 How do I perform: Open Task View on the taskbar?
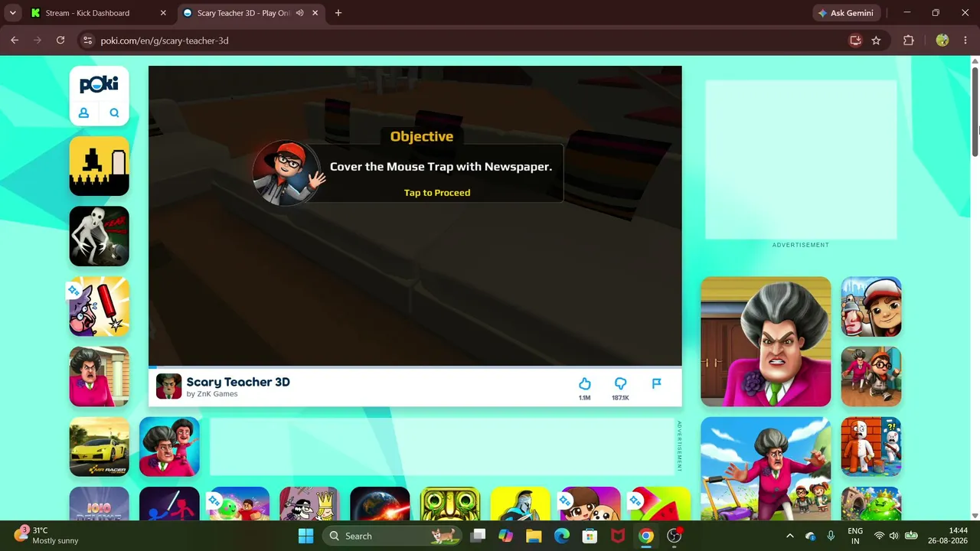pyautogui.click(x=478, y=536)
